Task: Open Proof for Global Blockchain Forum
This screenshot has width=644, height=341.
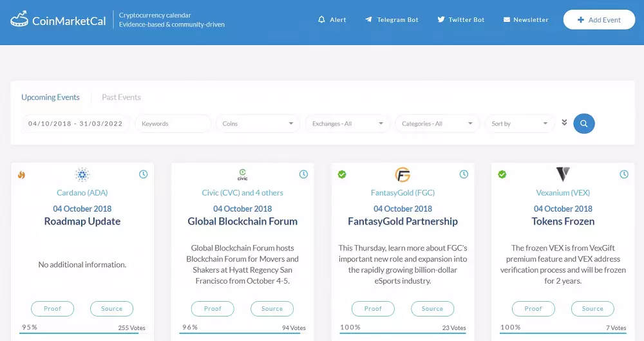Action: pos(213,309)
